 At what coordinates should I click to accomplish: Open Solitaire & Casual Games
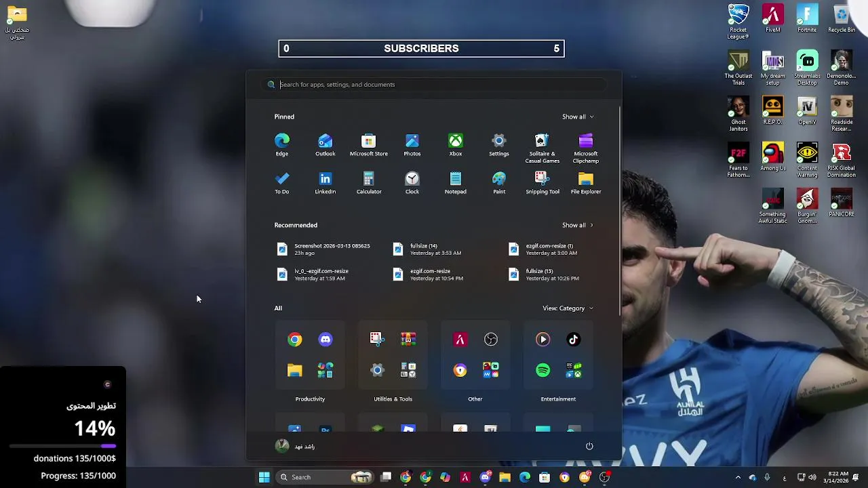pos(542,148)
